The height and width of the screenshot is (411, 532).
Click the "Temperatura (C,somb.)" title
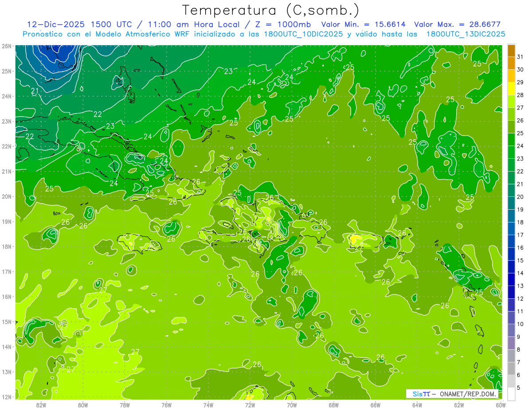pyautogui.click(x=270, y=10)
